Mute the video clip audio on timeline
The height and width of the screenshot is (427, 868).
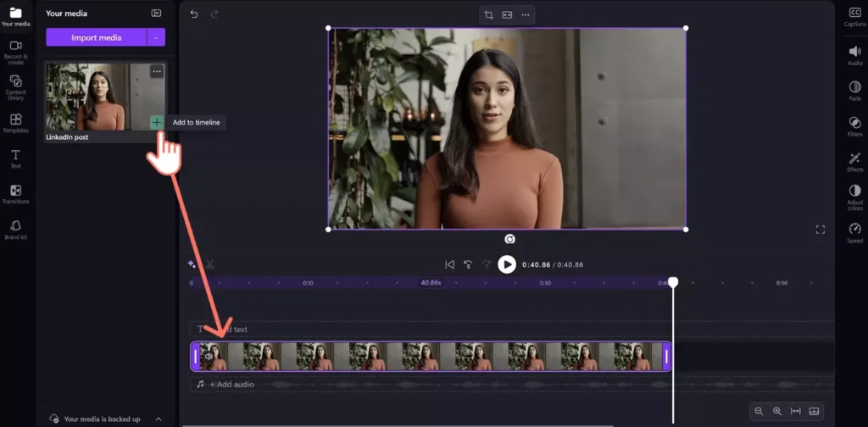[x=209, y=357]
